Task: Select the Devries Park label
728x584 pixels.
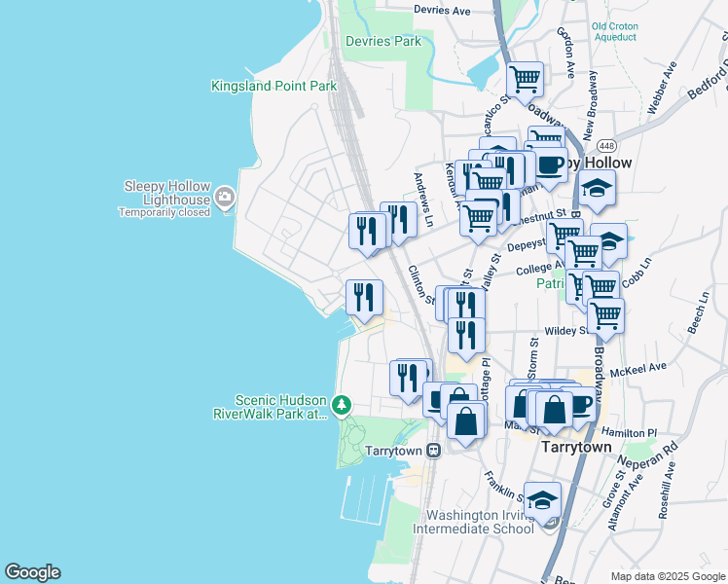Action: [x=383, y=41]
